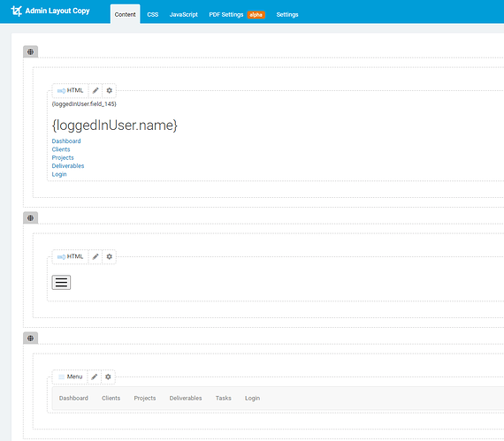Open gear settings of Menu widget
Image resolution: width=504 pixels, height=441 pixels.
pos(108,376)
